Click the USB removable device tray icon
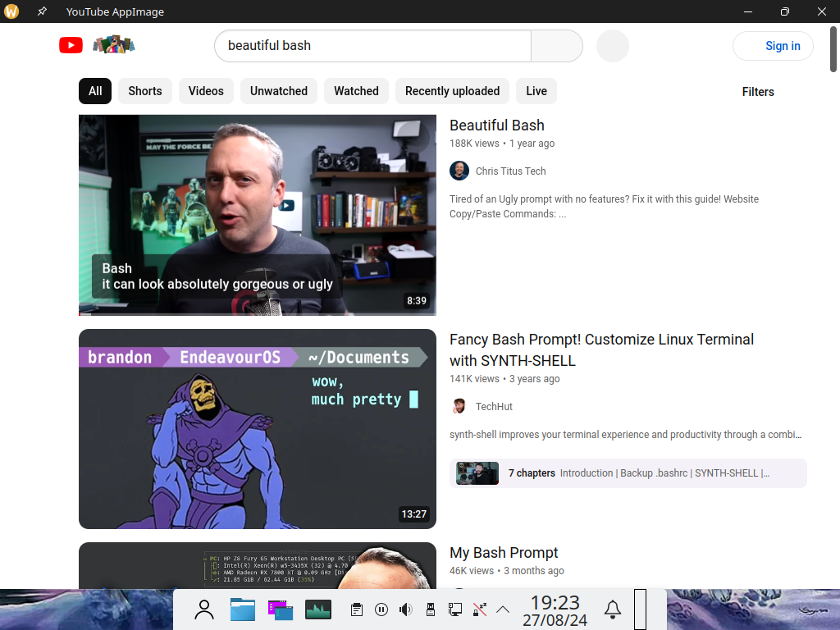This screenshot has width=840, height=630. click(x=430, y=609)
